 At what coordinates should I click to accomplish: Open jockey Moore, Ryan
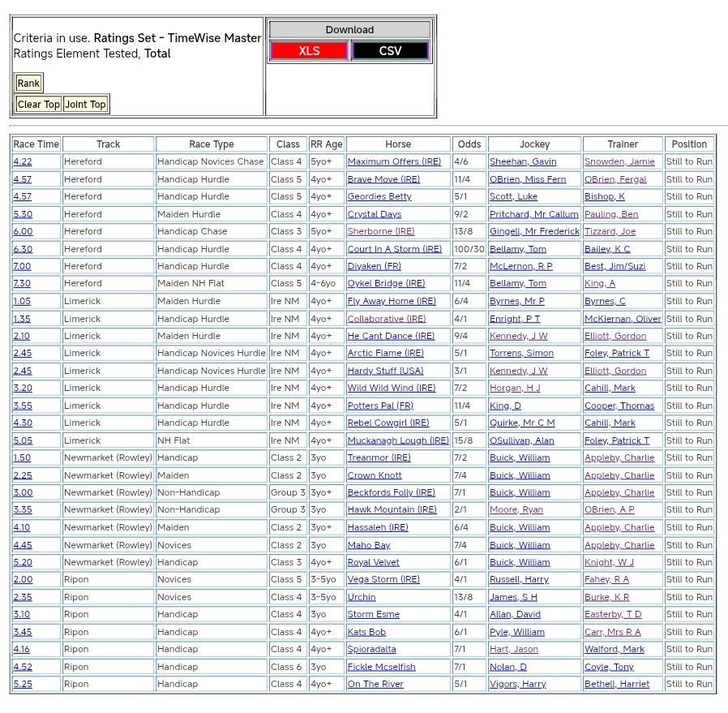pyautogui.click(x=516, y=509)
